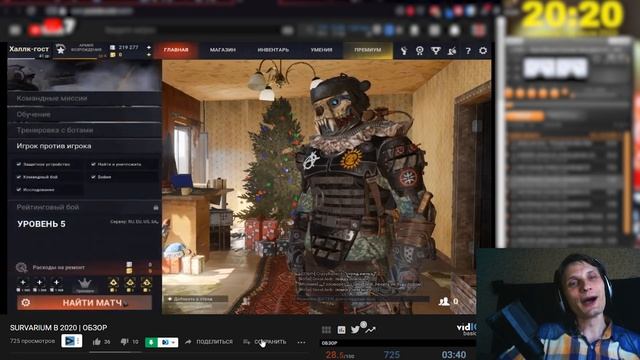Screen dimensions: 640x360
Task: Click the trend chart line icon
Action: click(370, 329)
